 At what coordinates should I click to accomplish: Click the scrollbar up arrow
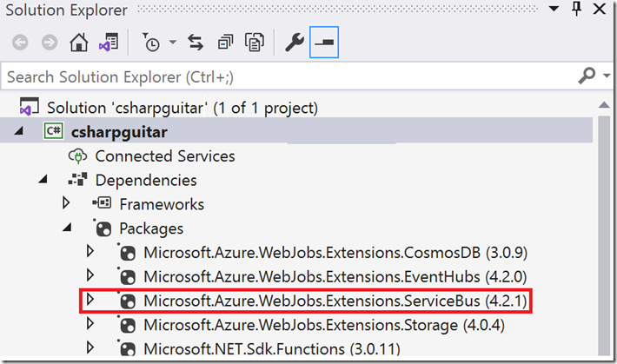click(x=604, y=104)
